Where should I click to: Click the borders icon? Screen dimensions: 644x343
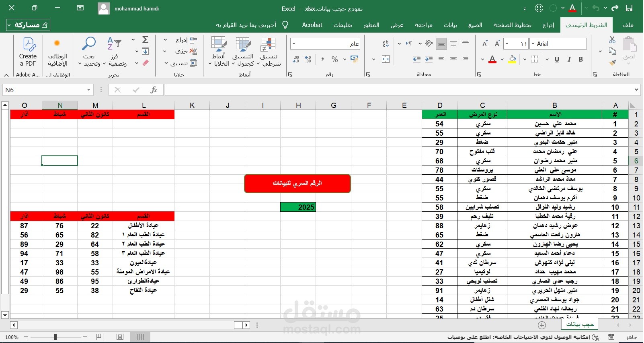point(534,59)
